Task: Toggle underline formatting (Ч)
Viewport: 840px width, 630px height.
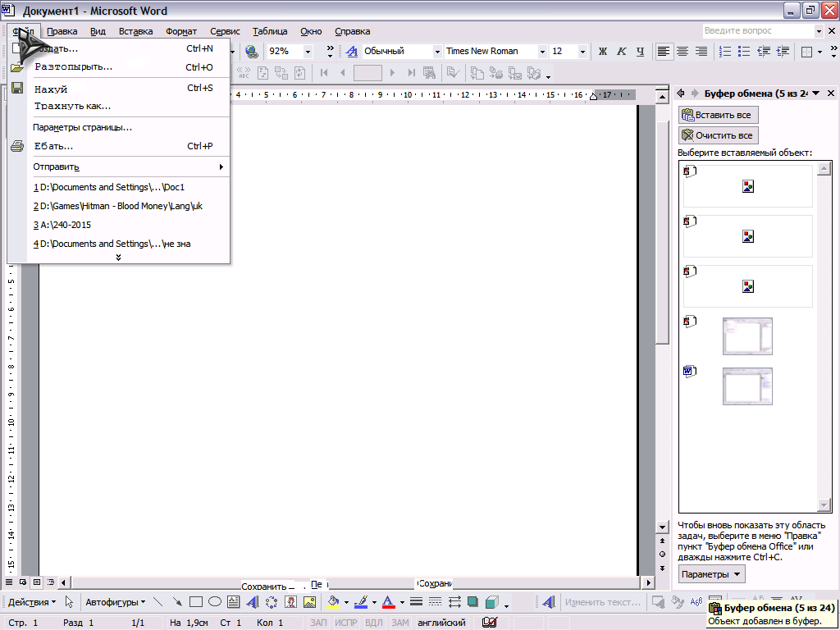Action: click(x=640, y=52)
